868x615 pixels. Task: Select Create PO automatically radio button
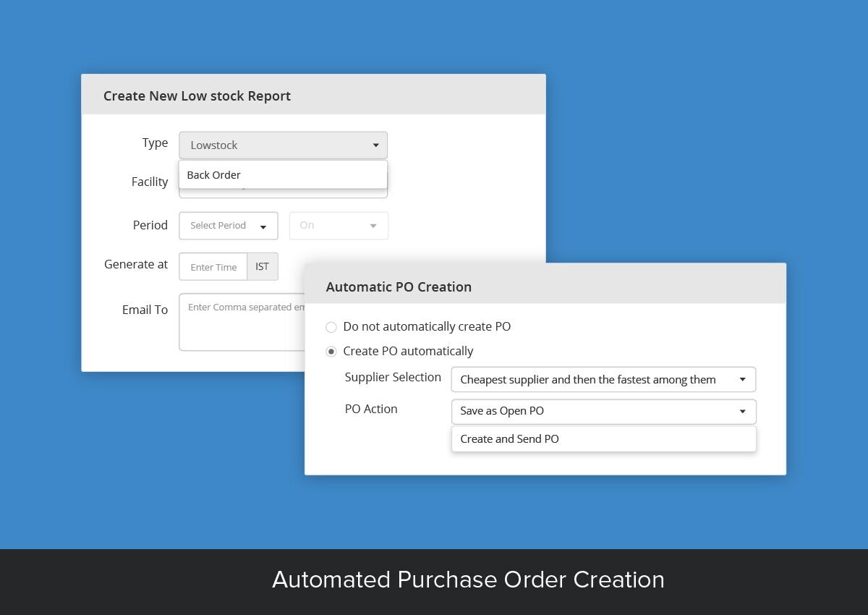[331, 352]
